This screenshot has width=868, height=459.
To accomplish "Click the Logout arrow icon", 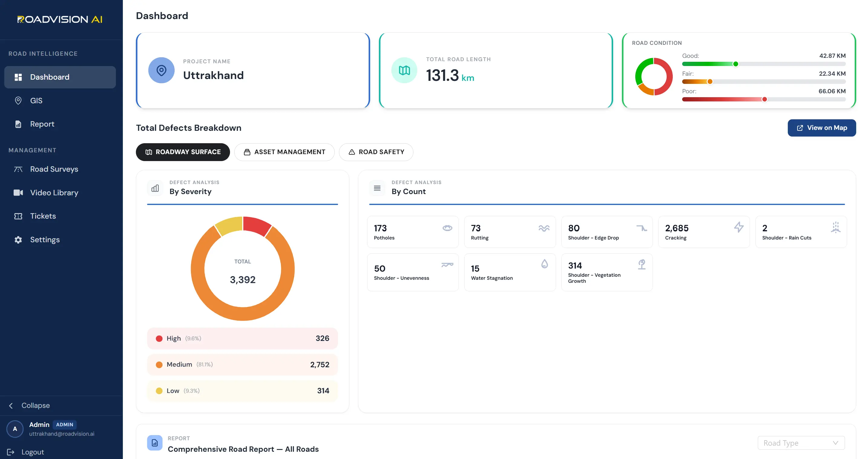I will (x=11, y=452).
